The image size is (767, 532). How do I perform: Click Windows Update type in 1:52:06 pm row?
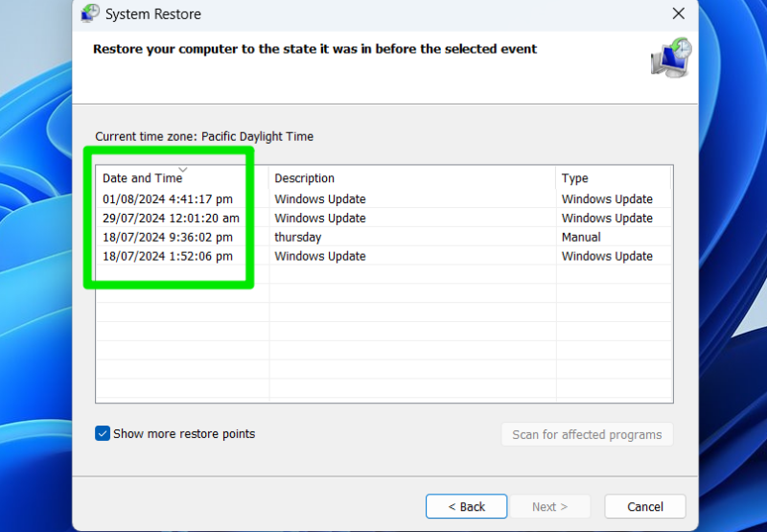pyautogui.click(x=607, y=256)
